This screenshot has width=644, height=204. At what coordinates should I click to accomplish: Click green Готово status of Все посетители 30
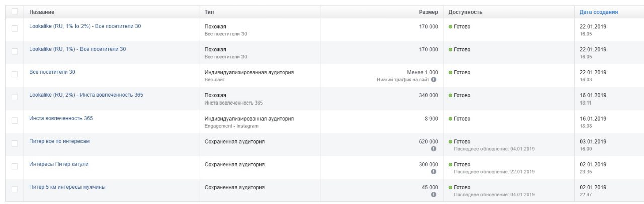460,72
